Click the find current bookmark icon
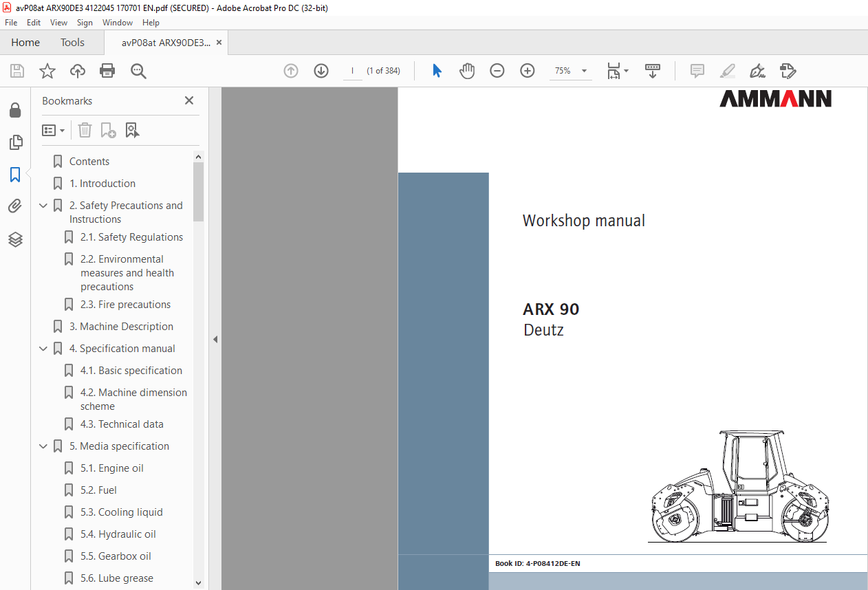The width and height of the screenshot is (868, 590). [132, 130]
